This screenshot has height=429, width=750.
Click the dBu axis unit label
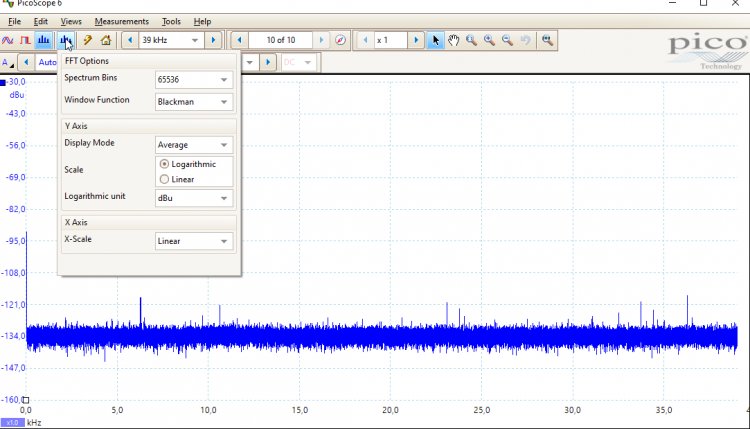(x=17, y=95)
